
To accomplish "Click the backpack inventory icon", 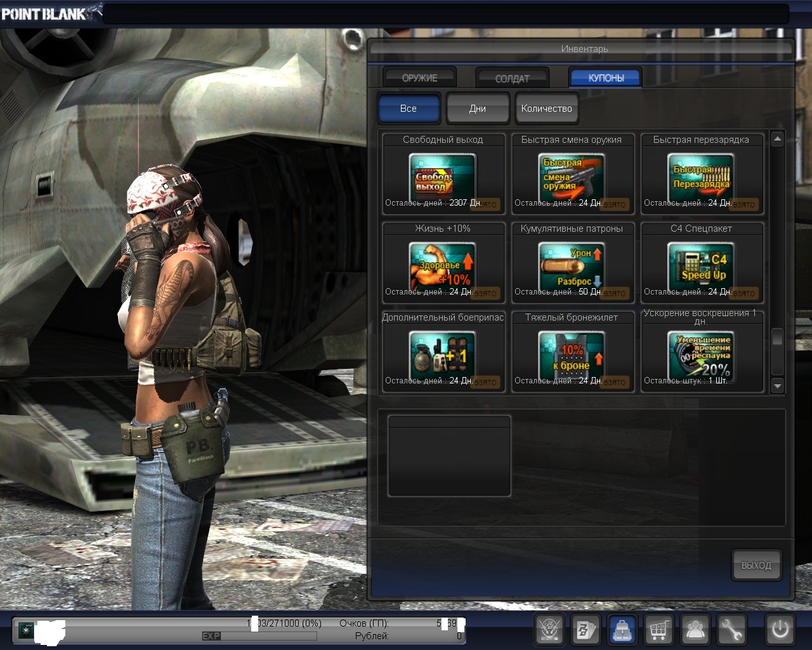I will tap(622, 630).
